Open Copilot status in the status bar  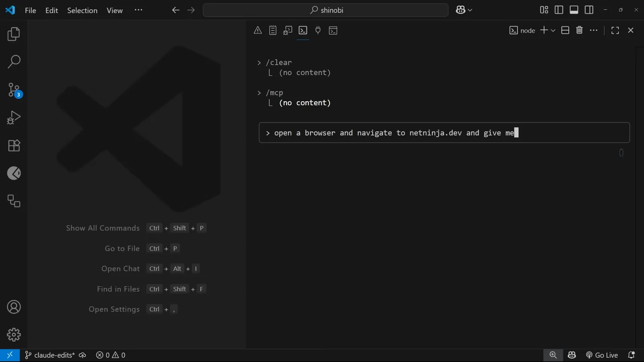[x=572, y=355]
